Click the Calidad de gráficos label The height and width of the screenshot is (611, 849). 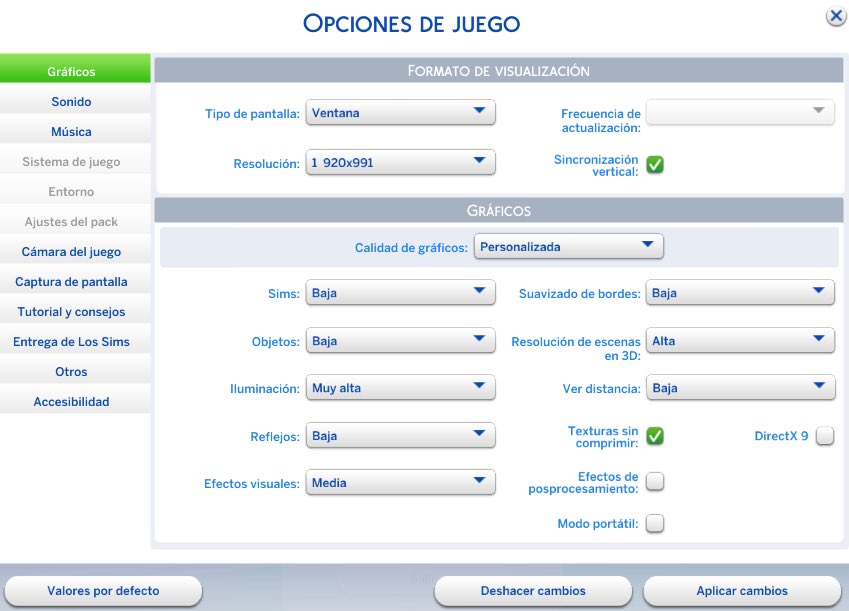[411, 248]
